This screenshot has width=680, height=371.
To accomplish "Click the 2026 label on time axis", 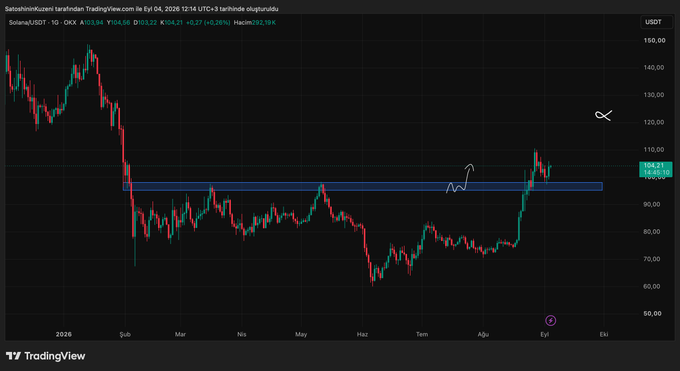I will tap(64, 335).
